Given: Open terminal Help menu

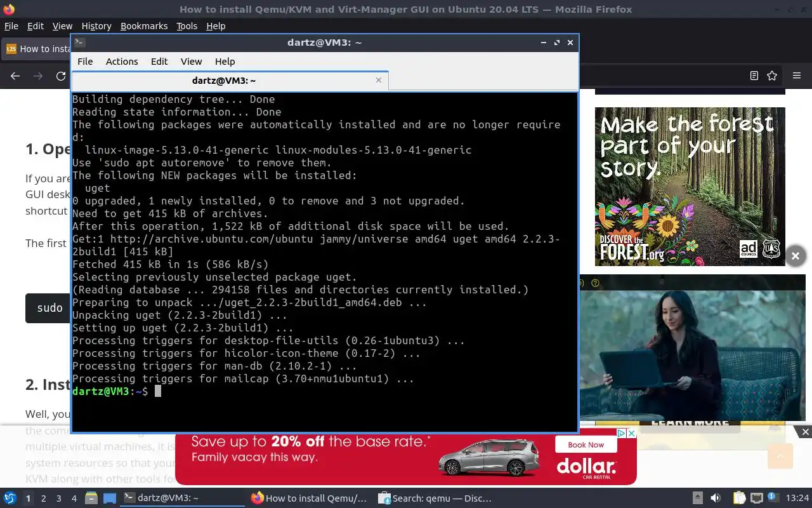Looking at the screenshot, I should tap(225, 61).
